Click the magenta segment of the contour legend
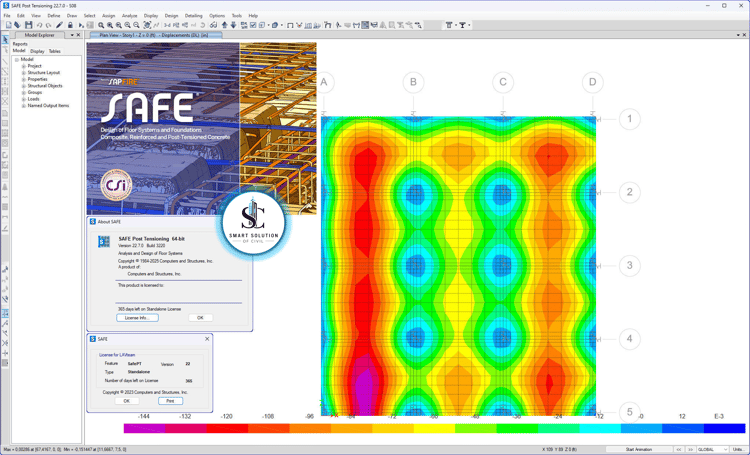This screenshot has height=455, width=750. click(144, 428)
